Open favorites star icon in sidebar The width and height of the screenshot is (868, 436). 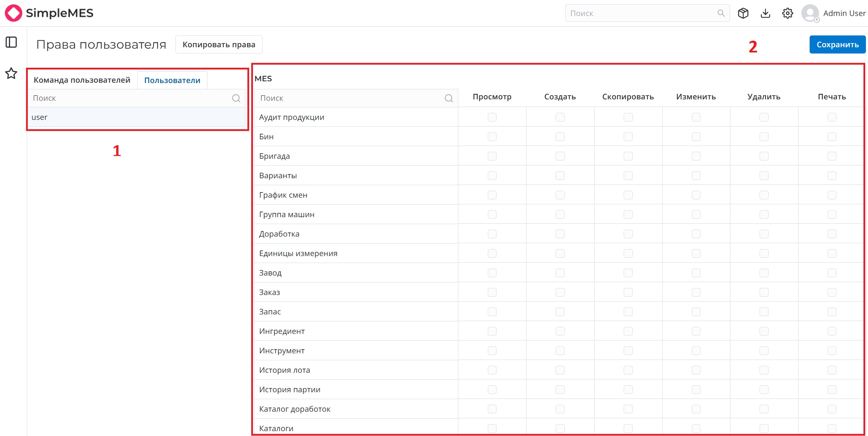(11, 73)
